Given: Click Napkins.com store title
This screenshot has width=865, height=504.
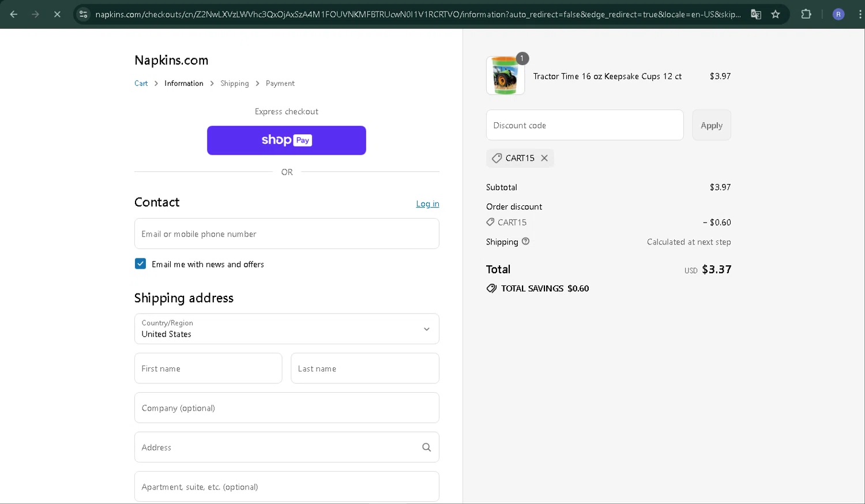Looking at the screenshot, I should point(171,60).
